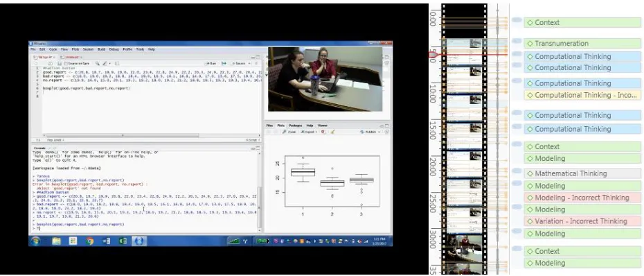644x276 pixels.
Task: Open the Session menu
Action: [89, 49]
